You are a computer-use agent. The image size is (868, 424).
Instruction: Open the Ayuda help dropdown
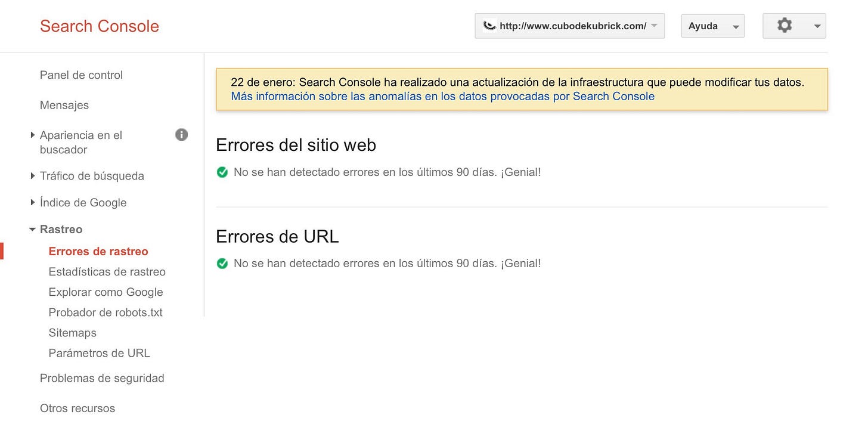click(x=712, y=26)
